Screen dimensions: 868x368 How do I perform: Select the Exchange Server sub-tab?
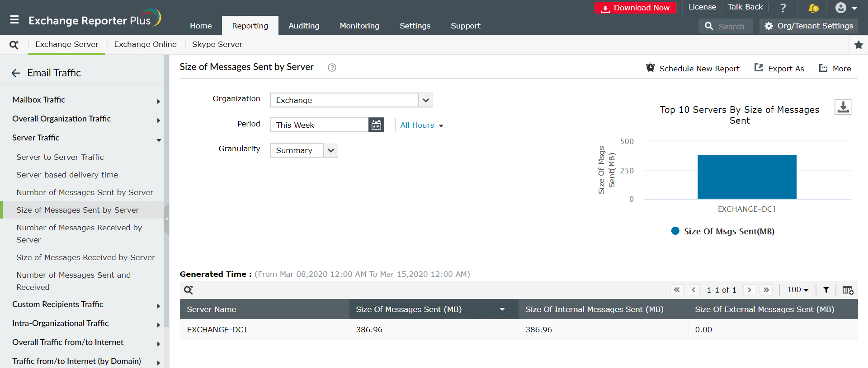point(67,45)
